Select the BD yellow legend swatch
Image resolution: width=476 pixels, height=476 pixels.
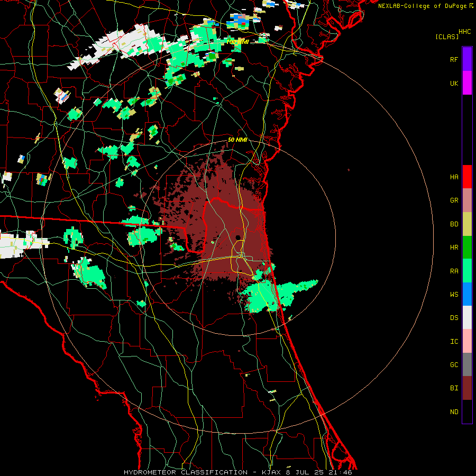tap(467, 224)
